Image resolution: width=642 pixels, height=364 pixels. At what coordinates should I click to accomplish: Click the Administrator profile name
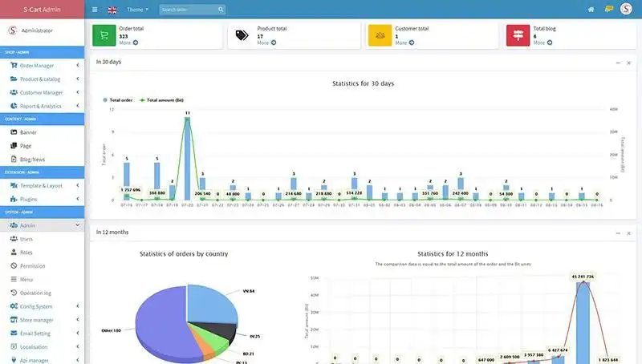pos(37,30)
